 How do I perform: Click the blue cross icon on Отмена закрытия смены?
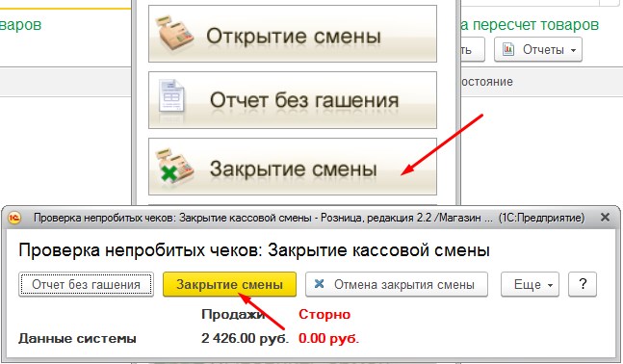click(319, 284)
